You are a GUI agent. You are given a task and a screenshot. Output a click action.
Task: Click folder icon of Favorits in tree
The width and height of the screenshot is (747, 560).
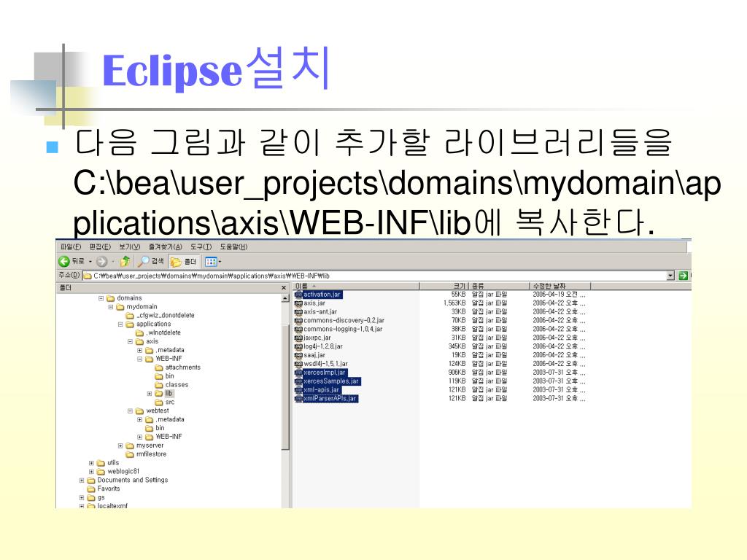(91, 489)
